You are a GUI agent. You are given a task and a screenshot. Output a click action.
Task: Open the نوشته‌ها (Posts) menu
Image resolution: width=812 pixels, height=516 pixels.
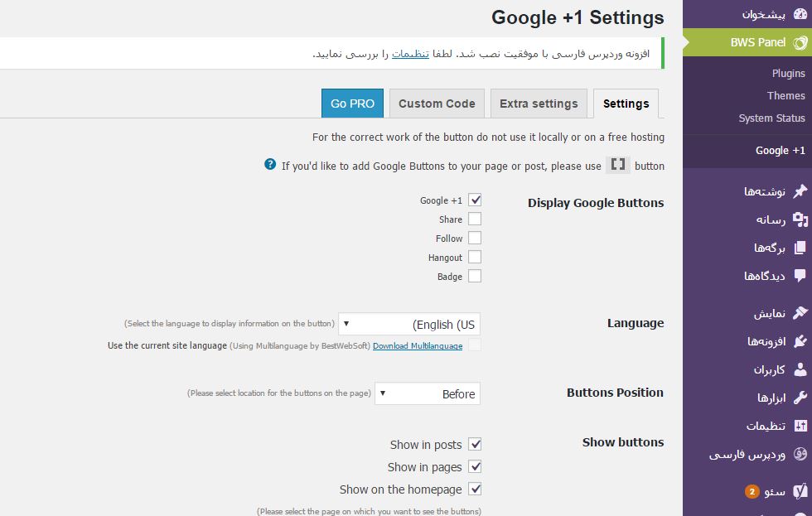coord(747,191)
